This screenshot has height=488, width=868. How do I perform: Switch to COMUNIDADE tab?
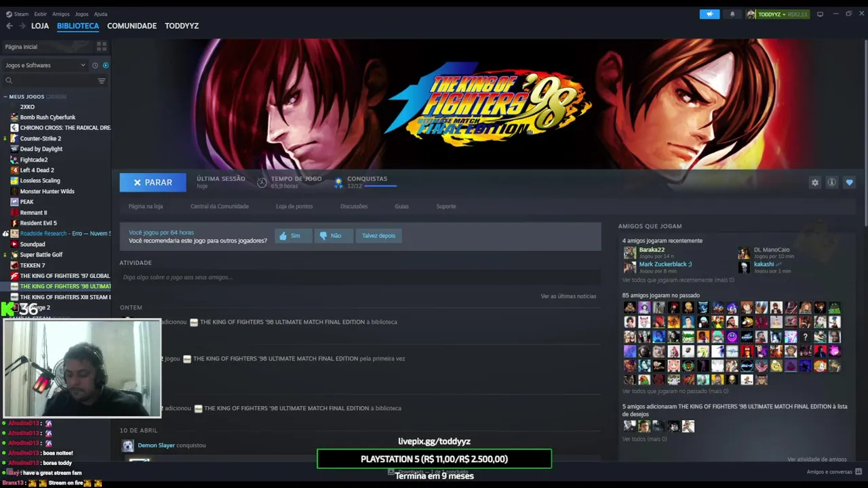pyautogui.click(x=132, y=26)
